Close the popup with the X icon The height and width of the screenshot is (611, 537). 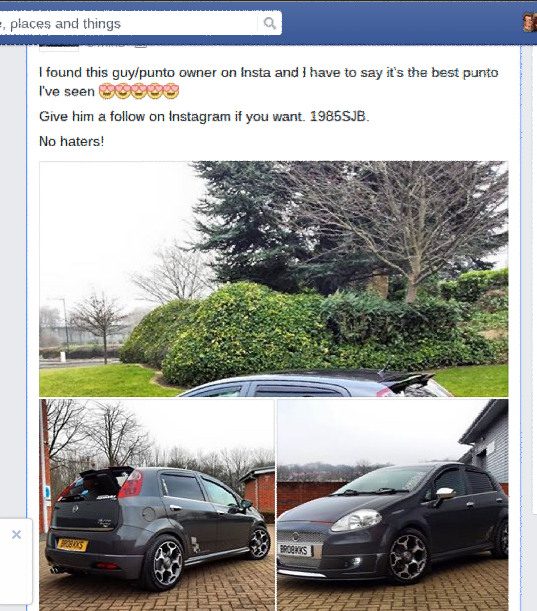pyautogui.click(x=16, y=534)
